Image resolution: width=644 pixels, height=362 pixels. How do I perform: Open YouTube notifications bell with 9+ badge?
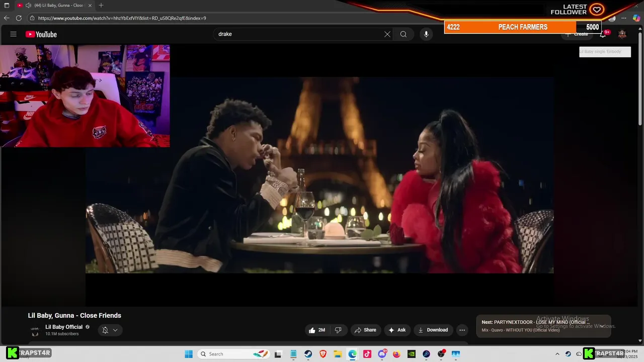(603, 34)
